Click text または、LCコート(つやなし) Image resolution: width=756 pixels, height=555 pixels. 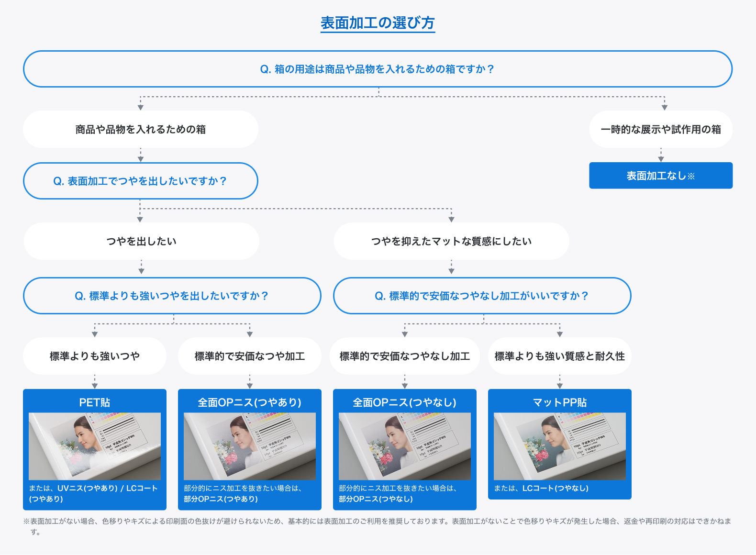[541, 488]
